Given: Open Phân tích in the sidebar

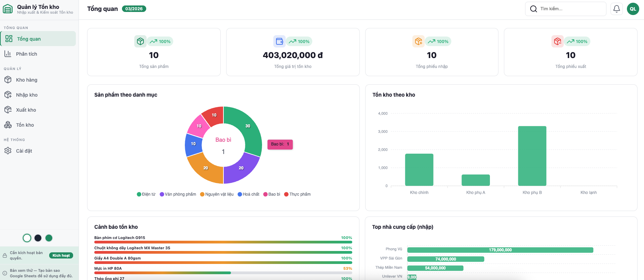Looking at the screenshot, I should pos(26,54).
